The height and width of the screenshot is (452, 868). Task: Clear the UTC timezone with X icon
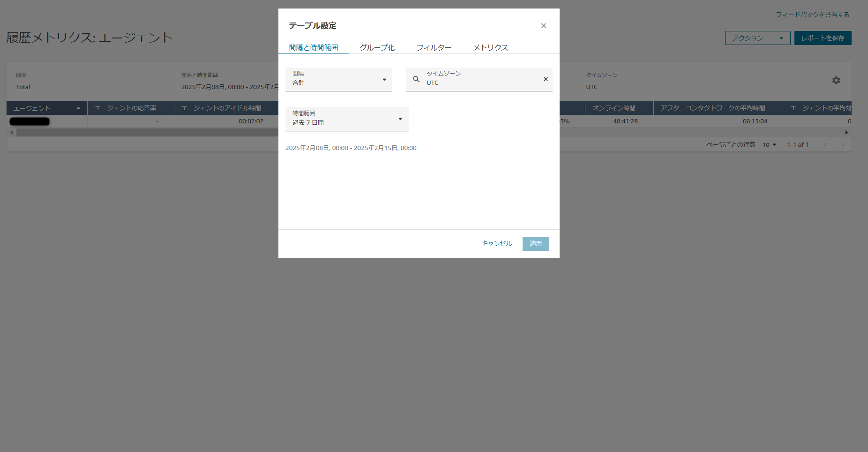[546, 79]
